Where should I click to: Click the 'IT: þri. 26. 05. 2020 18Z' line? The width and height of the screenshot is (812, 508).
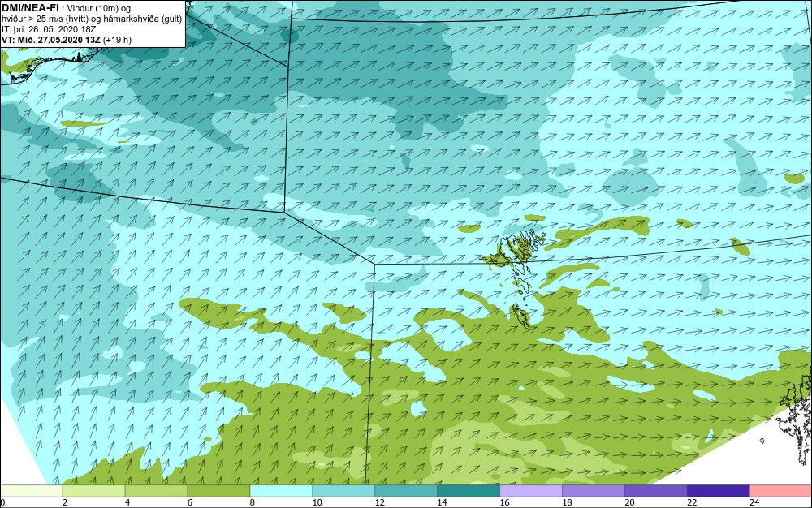coord(49,29)
